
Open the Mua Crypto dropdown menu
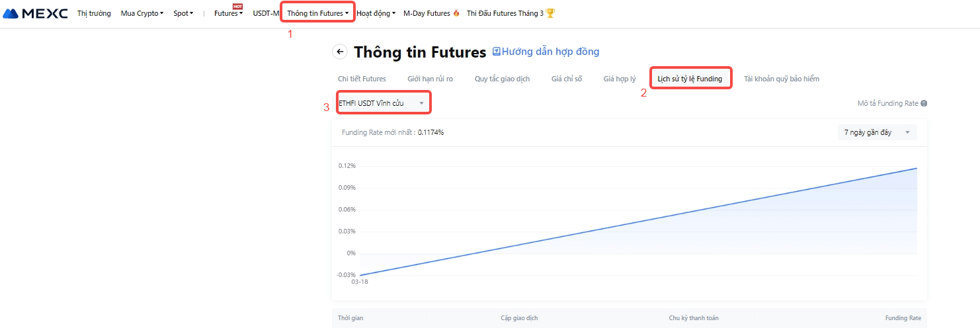[142, 13]
